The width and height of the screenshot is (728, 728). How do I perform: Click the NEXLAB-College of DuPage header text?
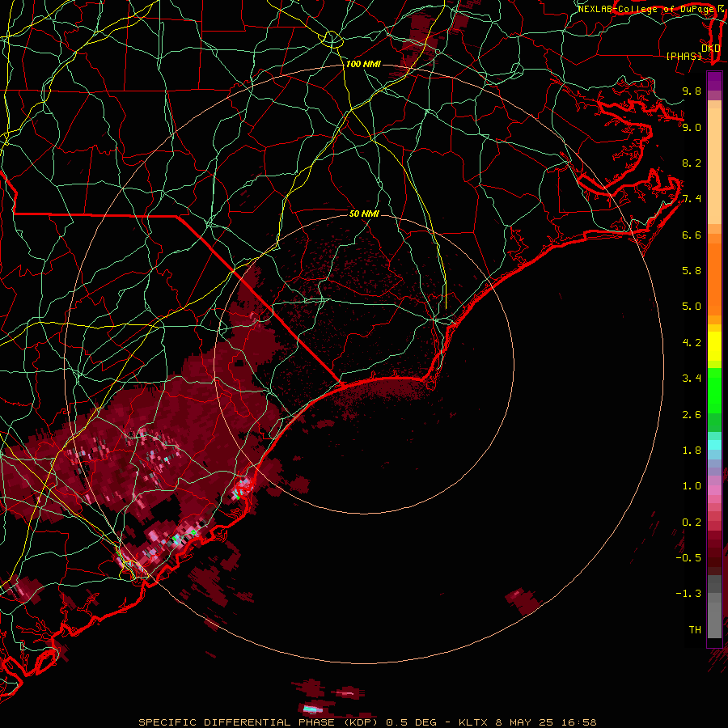pyautogui.click(x=647, y=9)
